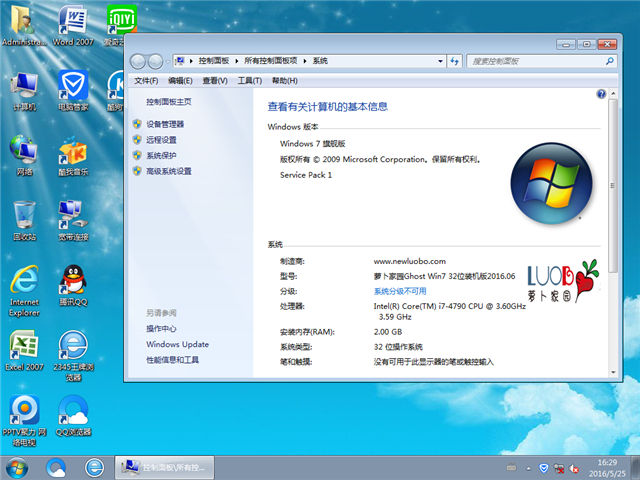Image resolution: width=640 pixels, height=480 pixels.
Task: Click the refresh button beside address bar
Action: [x=454, y=61]
